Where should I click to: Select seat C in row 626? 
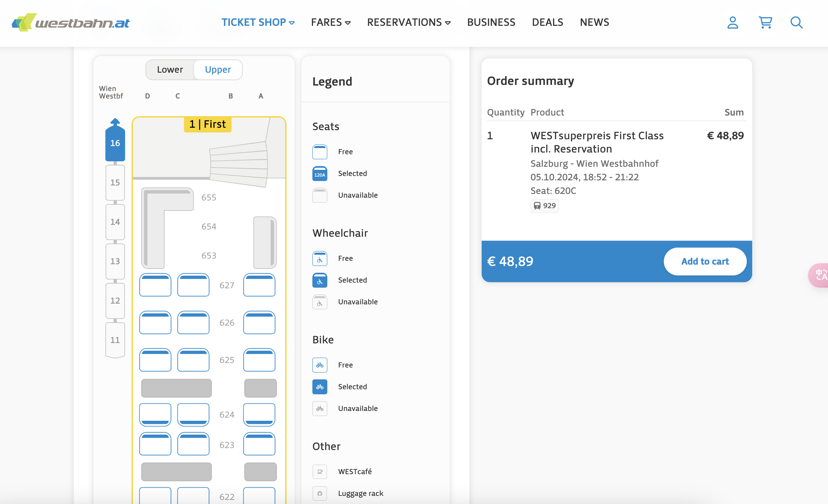193,322
